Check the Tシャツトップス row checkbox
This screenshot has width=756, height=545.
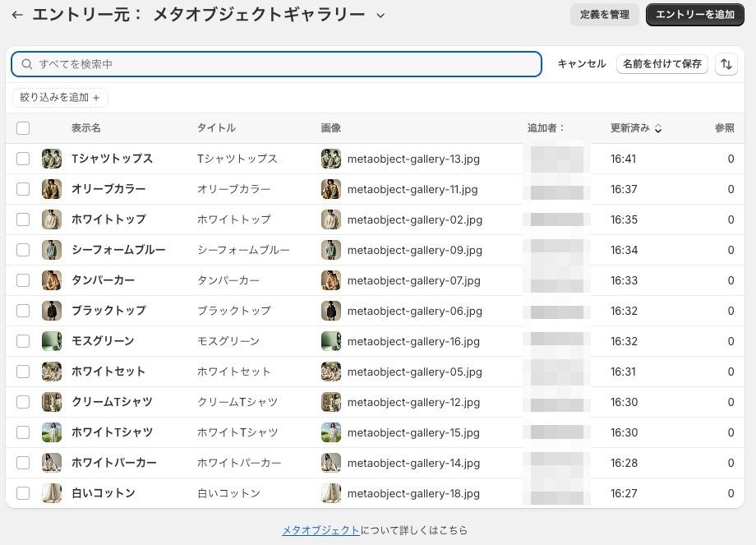[x=23, y=159]
